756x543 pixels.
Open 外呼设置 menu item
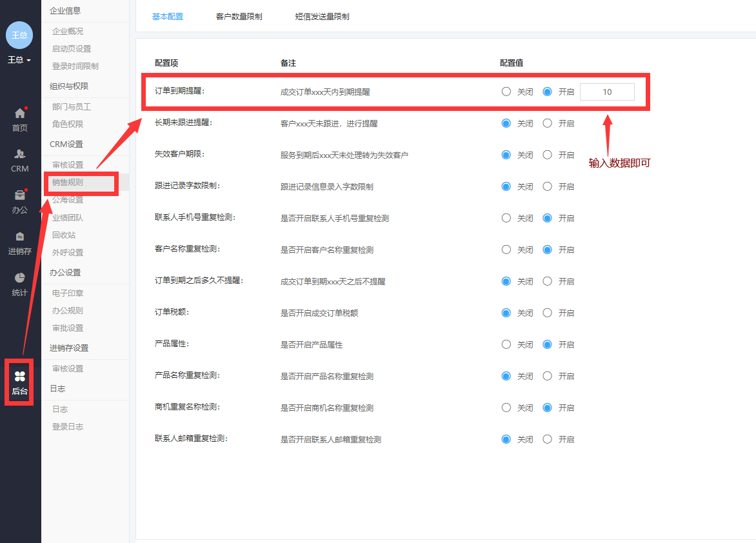68,252
